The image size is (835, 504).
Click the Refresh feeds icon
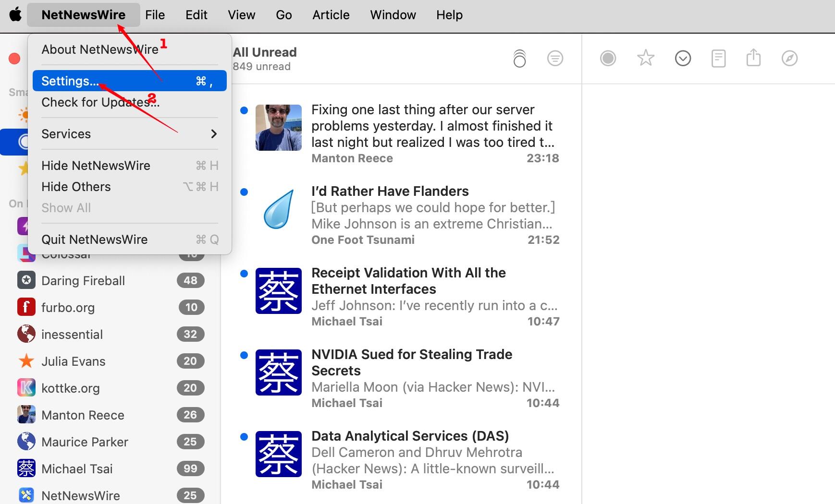tap(519, 59)
